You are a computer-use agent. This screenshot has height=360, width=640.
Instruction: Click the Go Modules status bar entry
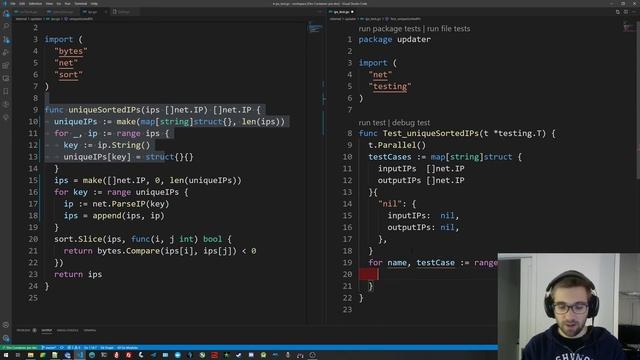[127, 348]
